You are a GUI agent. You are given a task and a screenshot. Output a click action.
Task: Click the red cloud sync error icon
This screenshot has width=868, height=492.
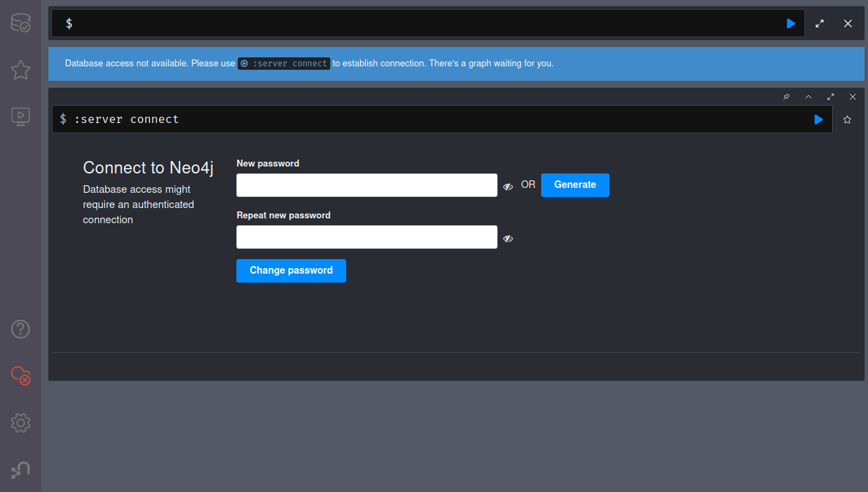pos(20,375)
